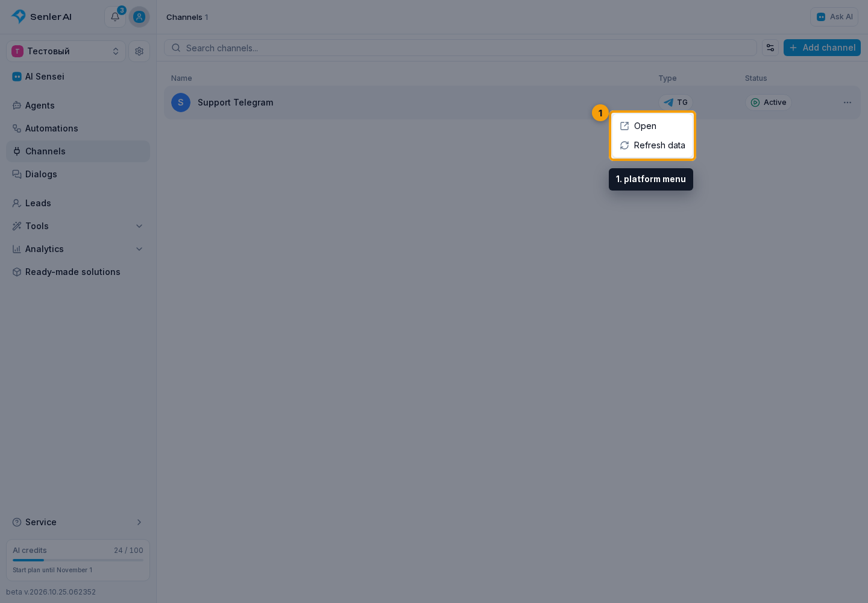868x603 pixels.
Task: Open the Channels section
Action: coord(78,151)
